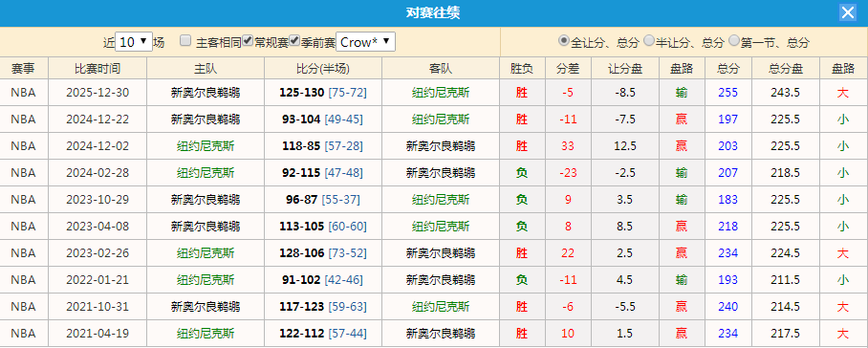Open score 117-123 from 2021-10-31 game
This screenshot has width=868, height=348.
pyautogui.click(x=302, y=307)
